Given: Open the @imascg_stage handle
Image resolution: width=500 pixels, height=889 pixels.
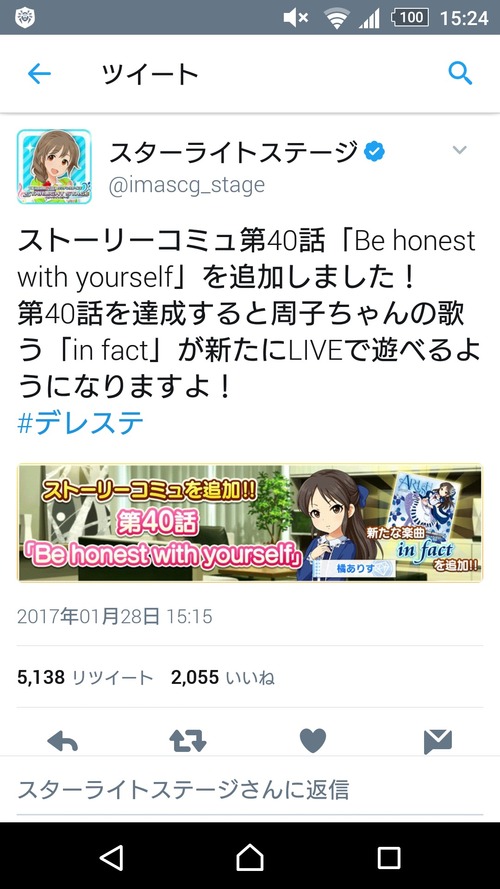Looking at the screenshot, I should [x=187, y=185].
